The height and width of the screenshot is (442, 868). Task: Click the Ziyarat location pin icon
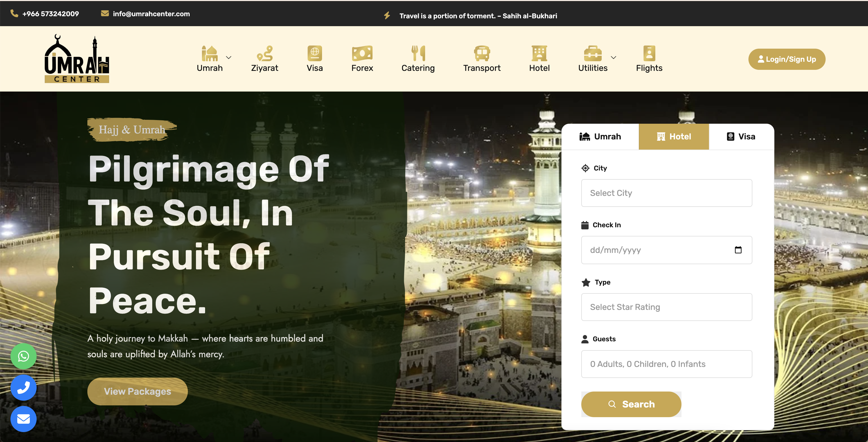pos(265,53)
